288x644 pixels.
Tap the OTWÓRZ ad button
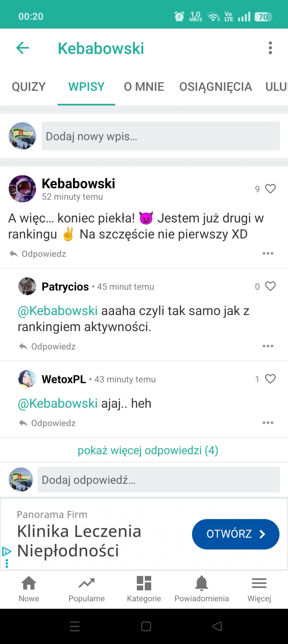pyautogui.click(x=236, y=534)
